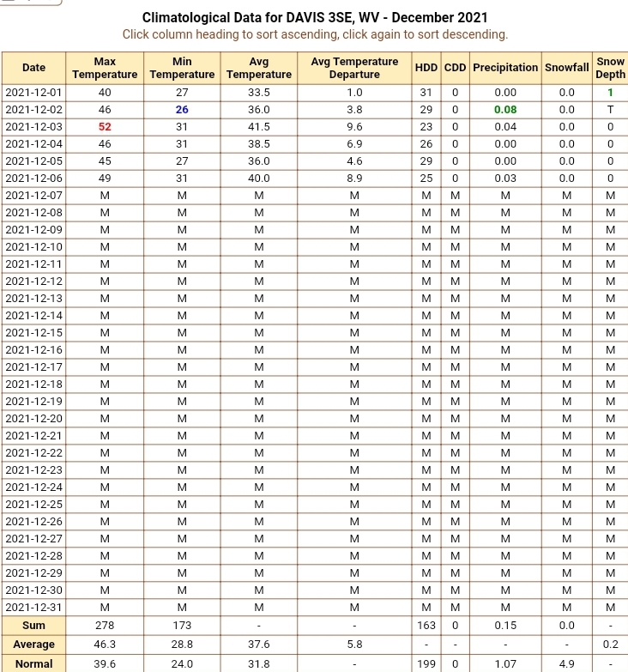Select the 2021-12-02 date cell
The width and height of the screenshot is (628, 672).
(x=33, y=110)
